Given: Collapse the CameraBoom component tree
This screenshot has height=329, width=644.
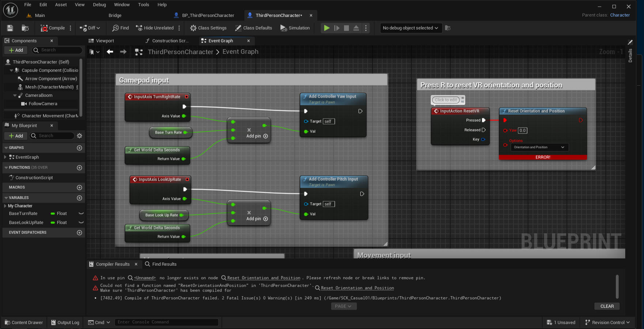Looking at the screenshot, I should 15,95.
